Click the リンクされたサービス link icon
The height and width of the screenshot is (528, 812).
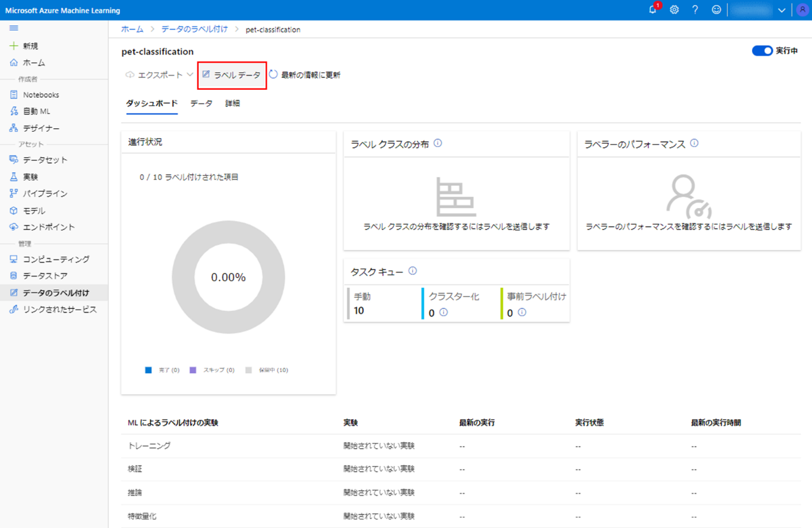14,309
